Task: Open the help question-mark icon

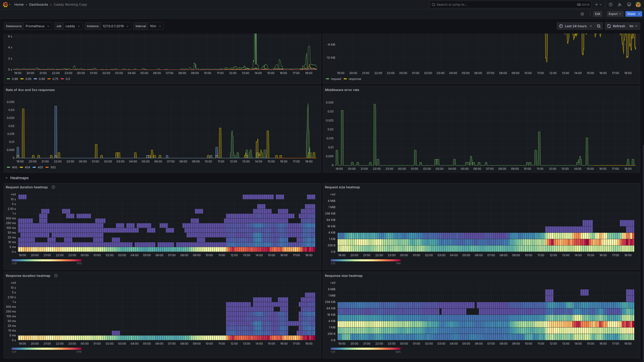Action: (x=610, y=5)
